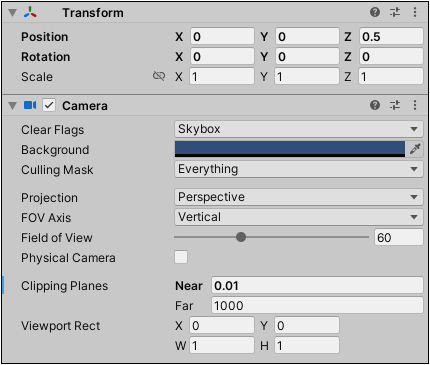Click the Near clipping plane field

pyautogui.click(x=317, y=285)
